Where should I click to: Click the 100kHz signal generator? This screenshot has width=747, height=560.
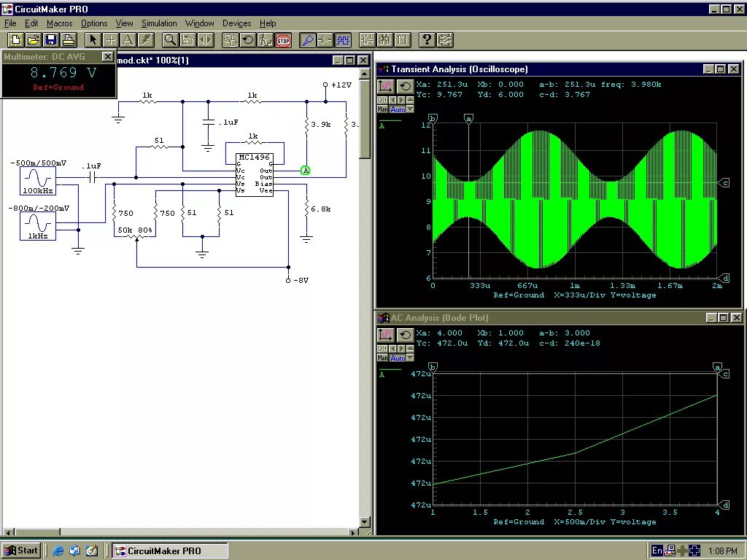38,181
